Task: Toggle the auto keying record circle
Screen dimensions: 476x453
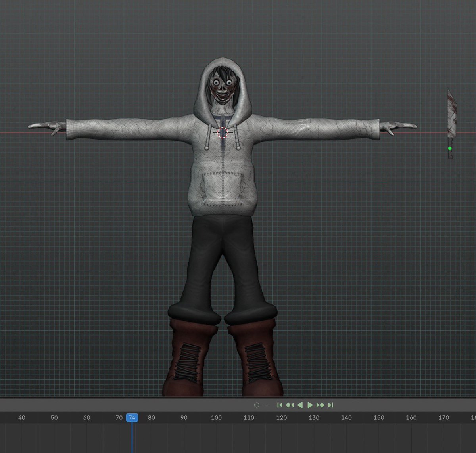Action: coord(257,405)
